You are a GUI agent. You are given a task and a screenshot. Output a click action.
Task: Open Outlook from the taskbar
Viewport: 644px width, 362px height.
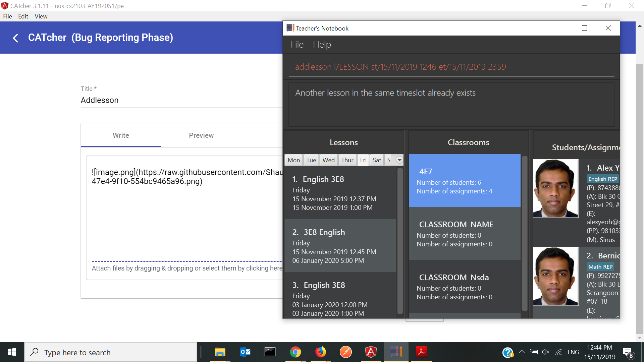(245, 352)
